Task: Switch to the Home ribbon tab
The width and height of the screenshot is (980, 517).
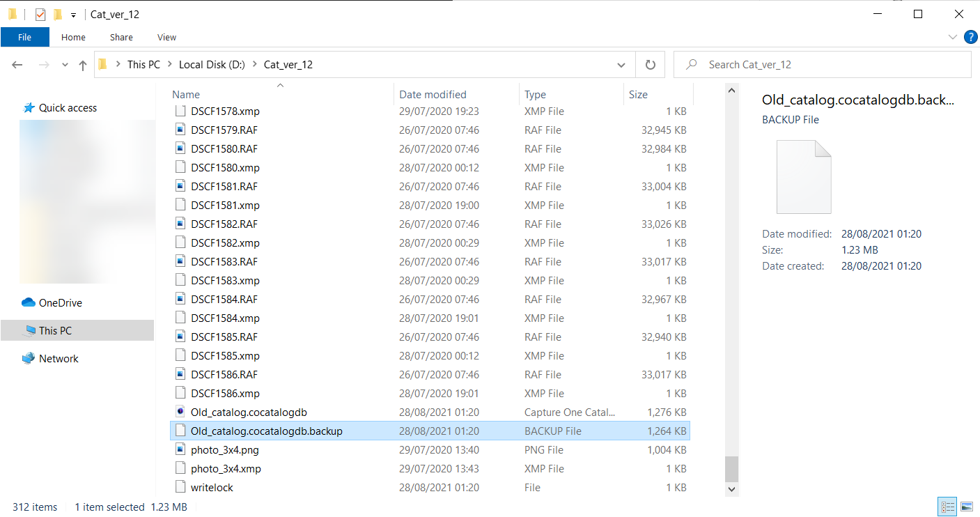Action: [73, 38]
